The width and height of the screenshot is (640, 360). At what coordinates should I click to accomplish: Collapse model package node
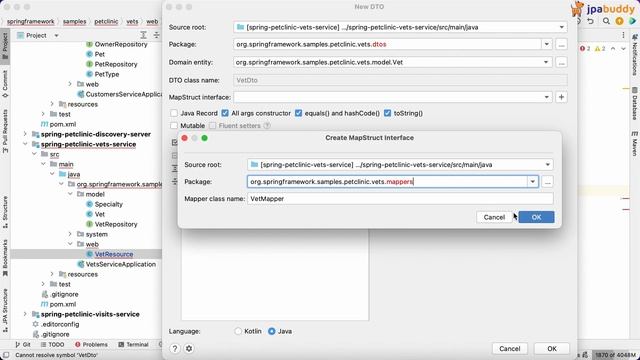tap(70, 194)
